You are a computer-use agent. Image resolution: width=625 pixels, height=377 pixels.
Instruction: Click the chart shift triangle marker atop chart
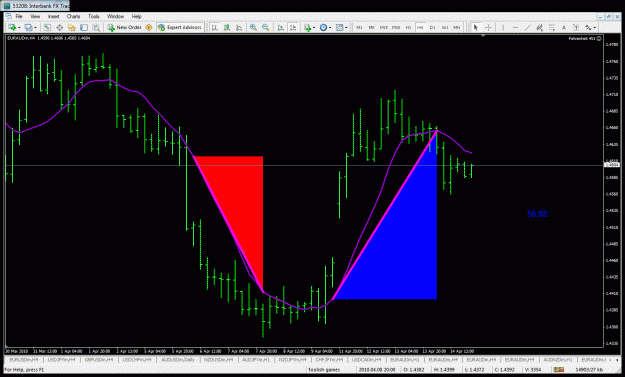[483, 36]
